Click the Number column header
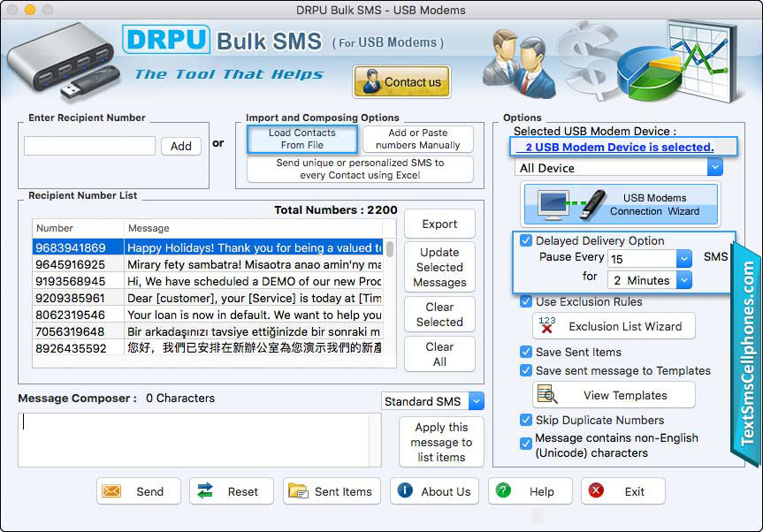This screenshot has height=532, width=763. point(78,228)
